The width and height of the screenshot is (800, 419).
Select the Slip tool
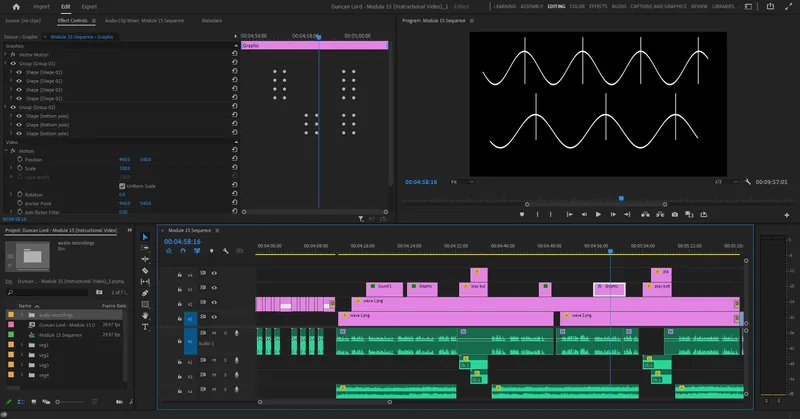coord(145,282)
